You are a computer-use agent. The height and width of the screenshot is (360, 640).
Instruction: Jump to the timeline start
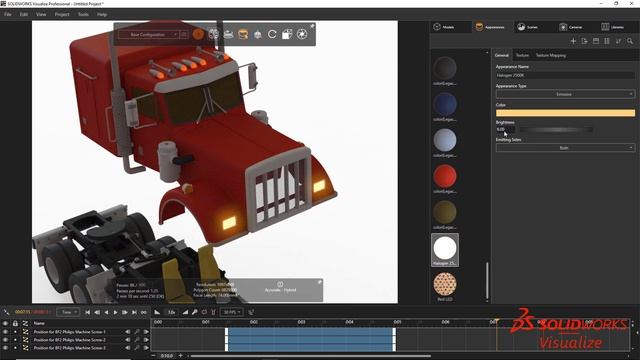coord(87,312)
